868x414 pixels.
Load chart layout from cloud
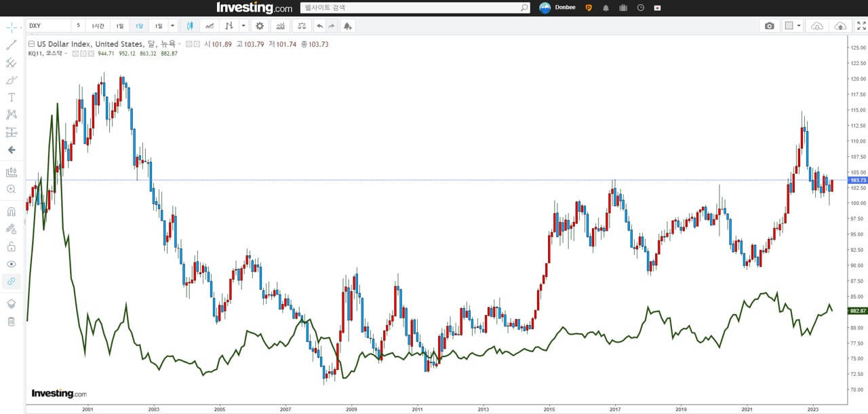coord(817,26)
